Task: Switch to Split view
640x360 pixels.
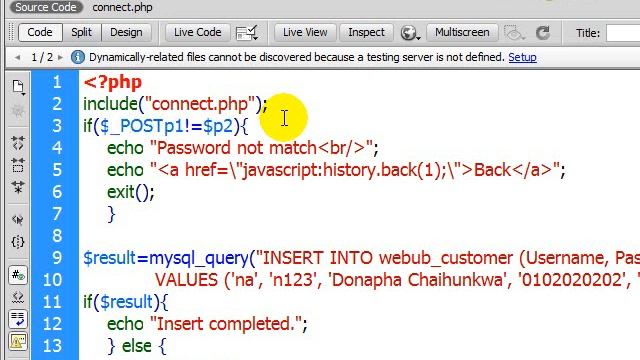Action: pos(81,32)
